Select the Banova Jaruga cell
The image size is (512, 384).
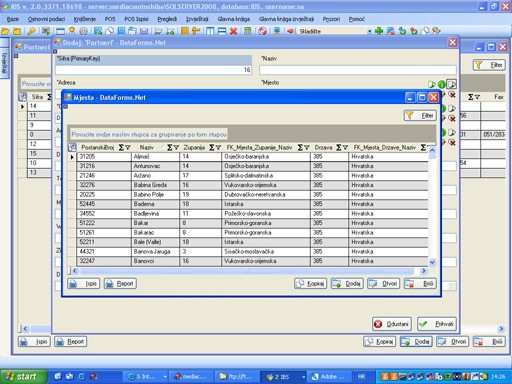[155, 252]
